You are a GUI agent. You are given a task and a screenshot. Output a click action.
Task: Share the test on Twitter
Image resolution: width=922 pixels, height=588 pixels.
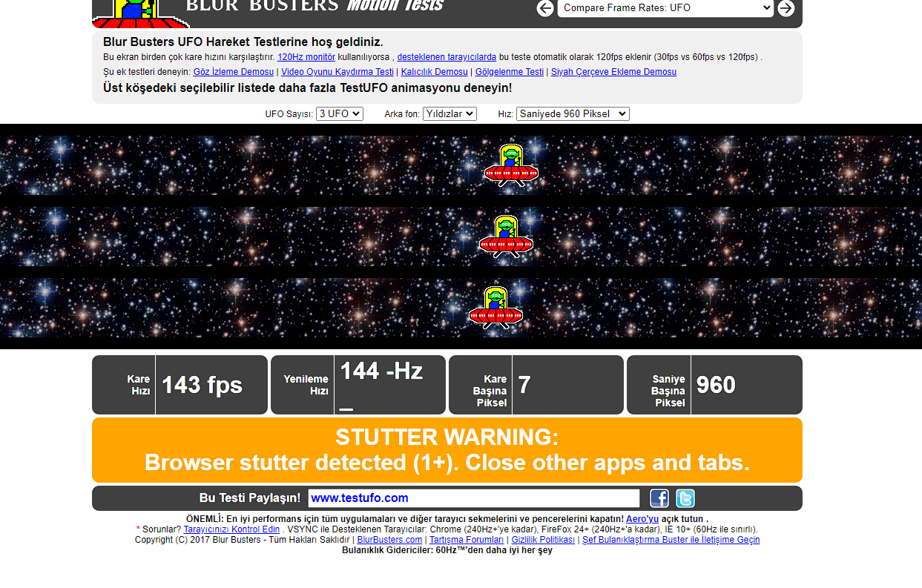[x=685, y=498]
